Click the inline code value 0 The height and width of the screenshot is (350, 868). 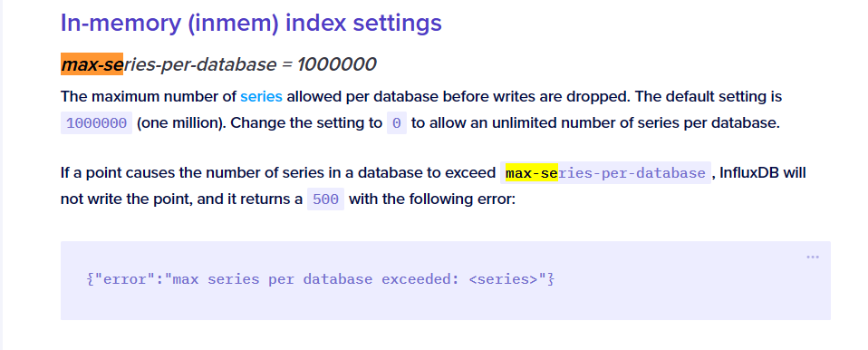point(396,123)
